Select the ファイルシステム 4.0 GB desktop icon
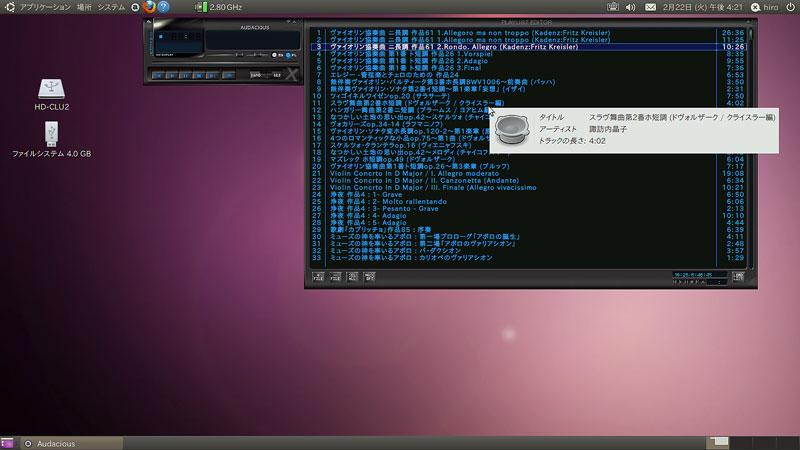The height and width of the screenshot is (450, 800). (x=52, y=139)
